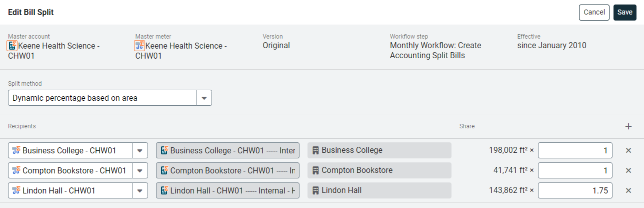Click the Business College building icon
Viewport: 644px width, 208px height.
tap(316, 150)
